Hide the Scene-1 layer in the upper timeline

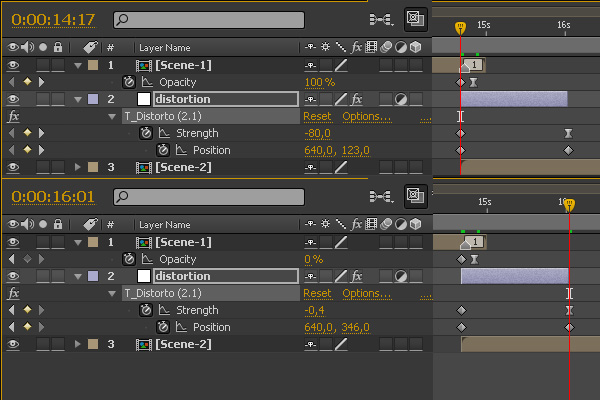tap(12, 65)
